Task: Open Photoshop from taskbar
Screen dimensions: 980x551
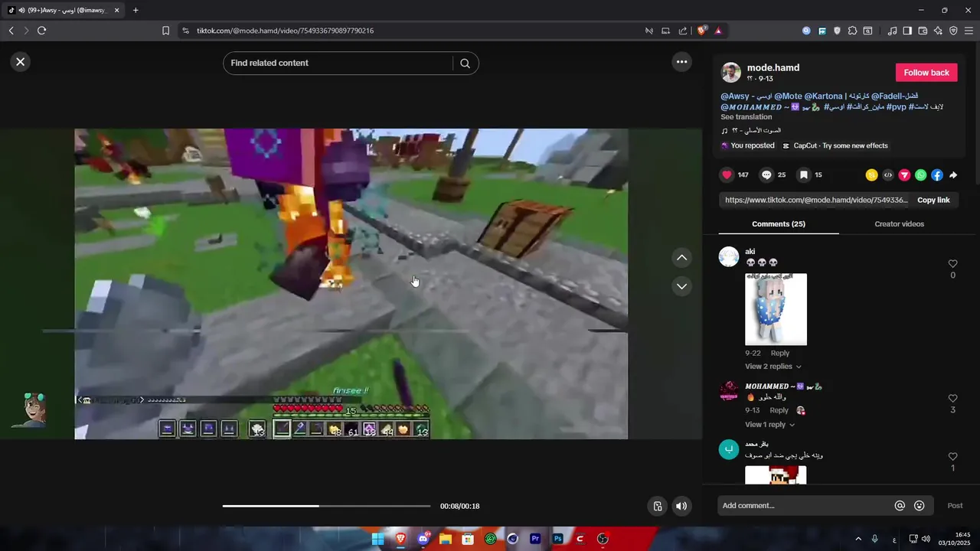Action: [x=557, y=539]
